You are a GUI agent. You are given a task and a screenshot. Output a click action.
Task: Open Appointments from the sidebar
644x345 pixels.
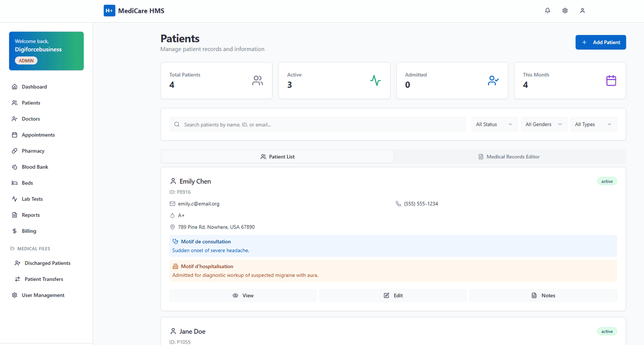(x=46, y=135)
